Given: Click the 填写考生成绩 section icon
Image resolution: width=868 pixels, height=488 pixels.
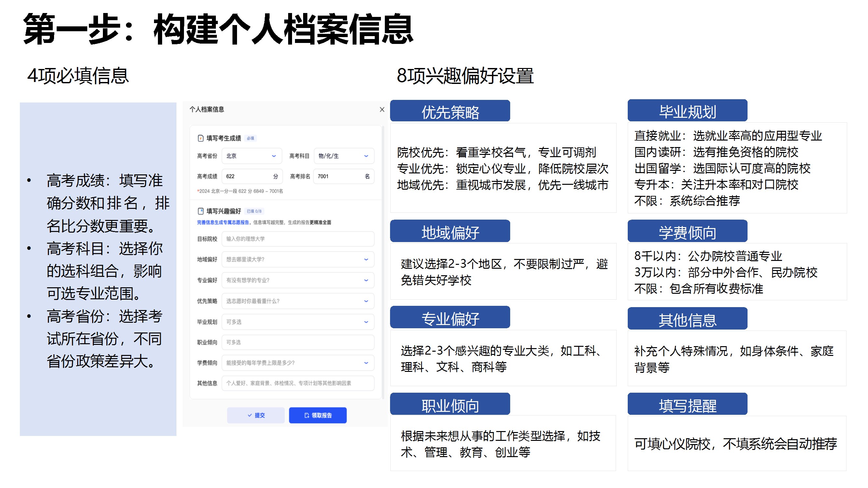Looking at the screenshot, I should coord(201,138).
